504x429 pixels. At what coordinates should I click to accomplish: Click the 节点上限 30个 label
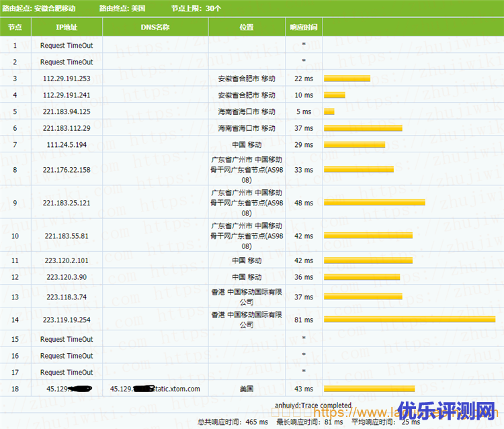[196, 9]
